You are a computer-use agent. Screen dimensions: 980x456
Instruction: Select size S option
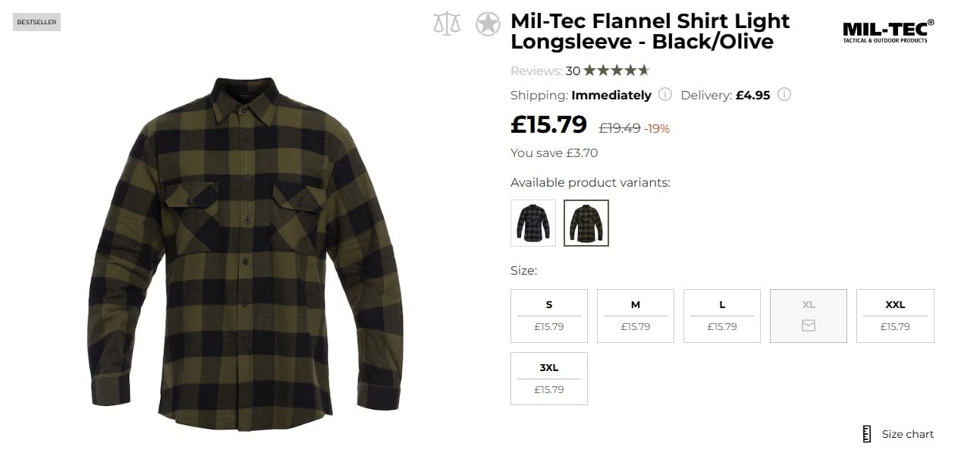coord(548,316)
